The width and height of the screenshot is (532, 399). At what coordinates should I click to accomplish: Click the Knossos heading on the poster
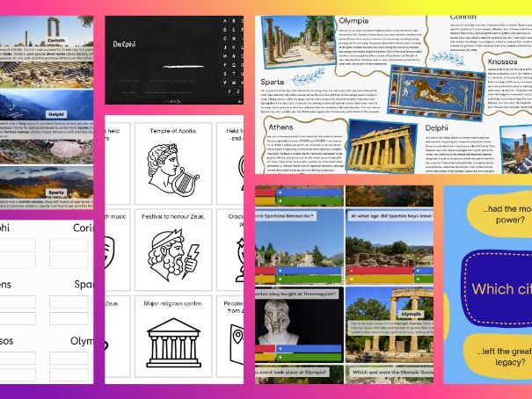click(x=502, y=62)
